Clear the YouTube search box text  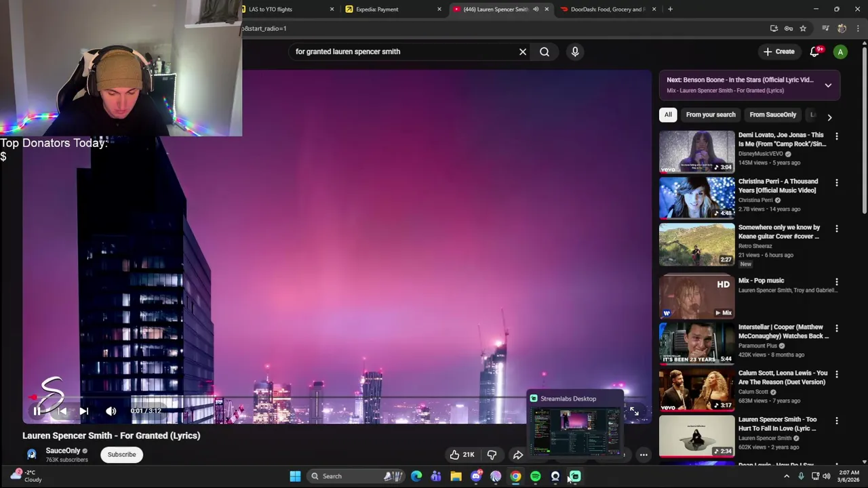tap(523, 52)
